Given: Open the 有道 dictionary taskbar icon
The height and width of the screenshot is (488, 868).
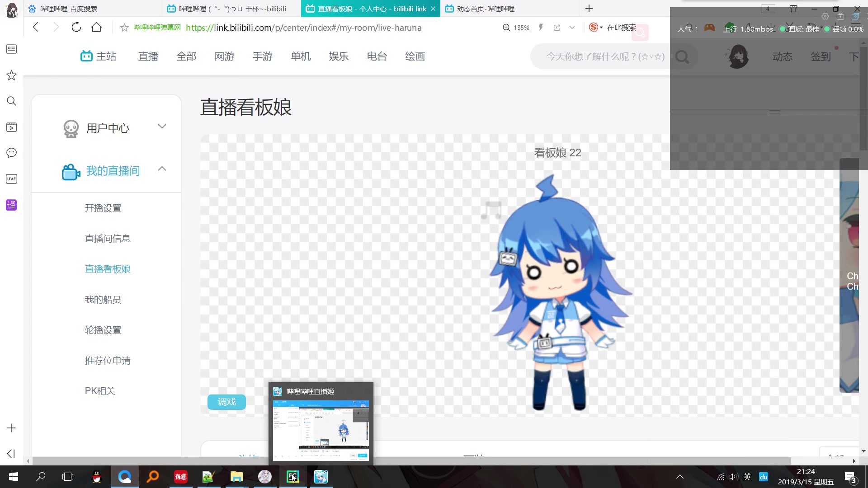Looking at the screenshot, I should click(181, 477).
